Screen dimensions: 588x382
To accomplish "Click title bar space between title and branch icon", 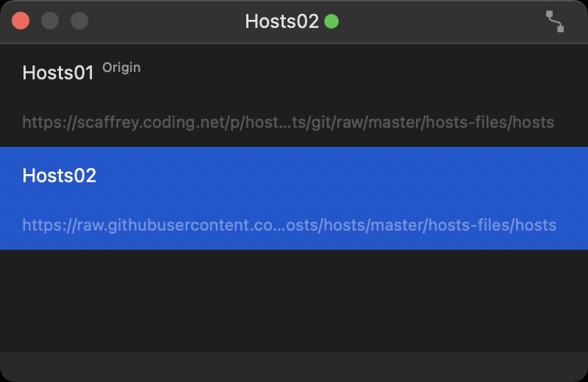I will [441, 21].
